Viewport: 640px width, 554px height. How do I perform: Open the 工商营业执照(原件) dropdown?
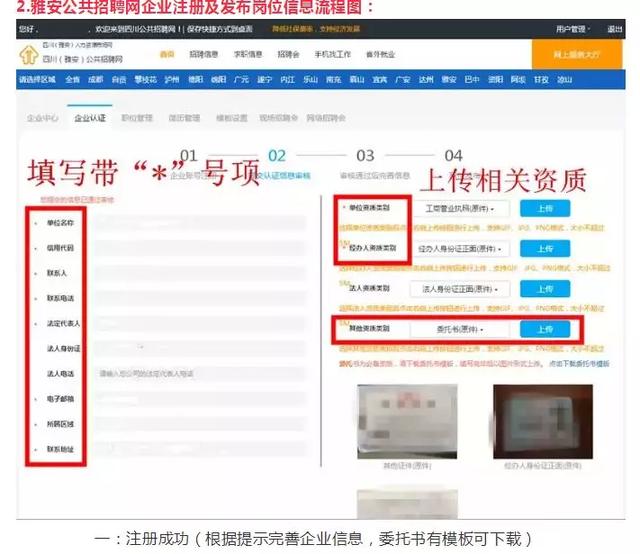[x=460, y=209]
